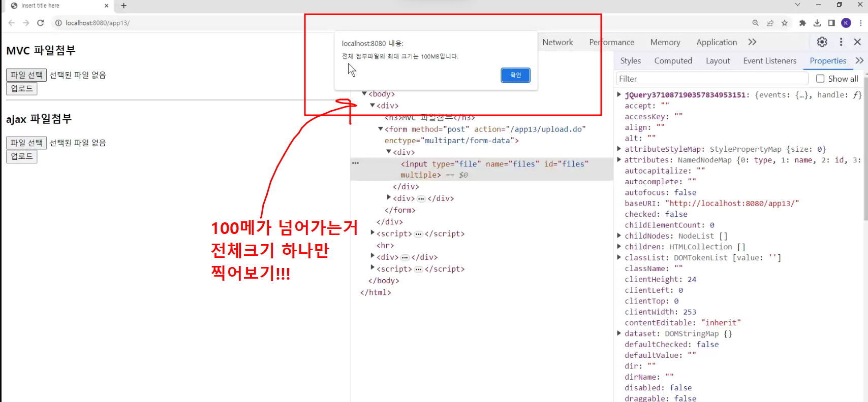Click the browser forward arrow
The image size is (868, 402).
pos(26,23)
